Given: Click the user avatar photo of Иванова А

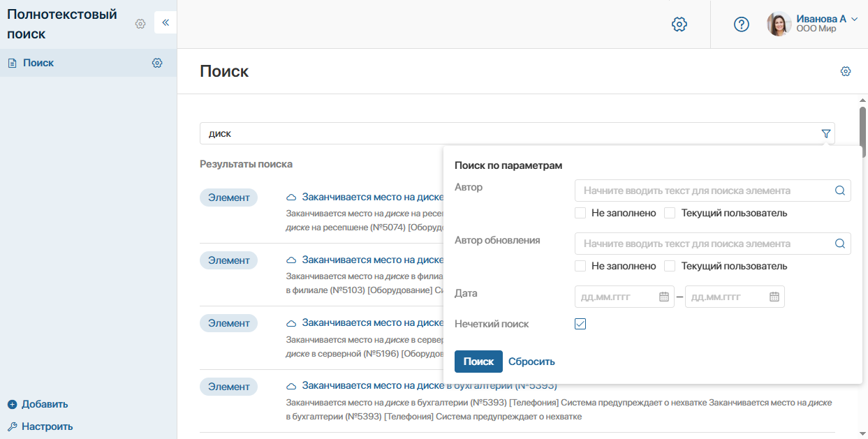Looking at the screenshot, I should click(x=779, y=24).
